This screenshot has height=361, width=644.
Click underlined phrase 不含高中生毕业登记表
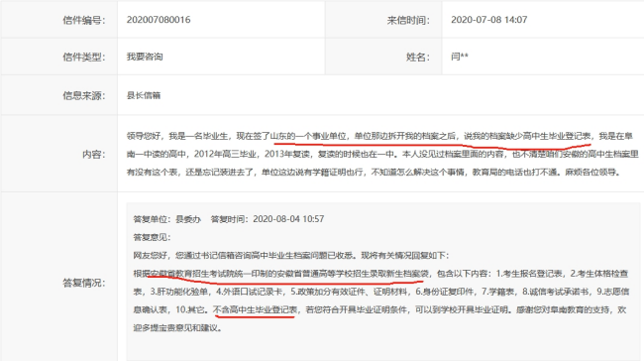[255, 309]
